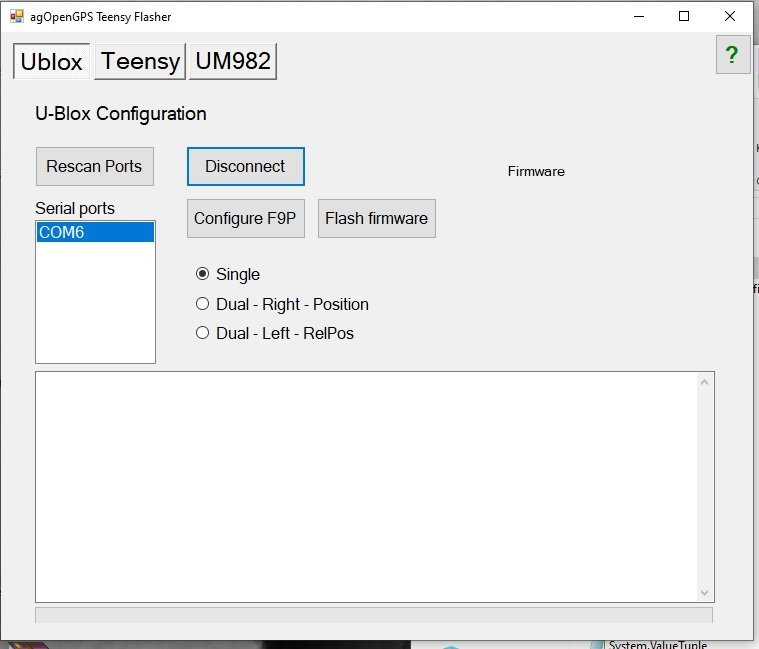Start Configure F9P
The image size is (759, 649).
point(245,218)
